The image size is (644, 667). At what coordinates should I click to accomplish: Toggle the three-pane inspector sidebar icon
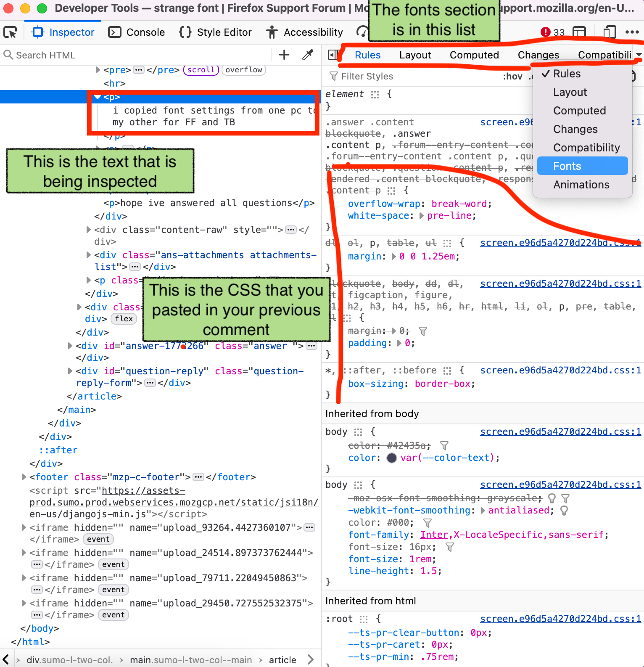click(x=333, y=55)
